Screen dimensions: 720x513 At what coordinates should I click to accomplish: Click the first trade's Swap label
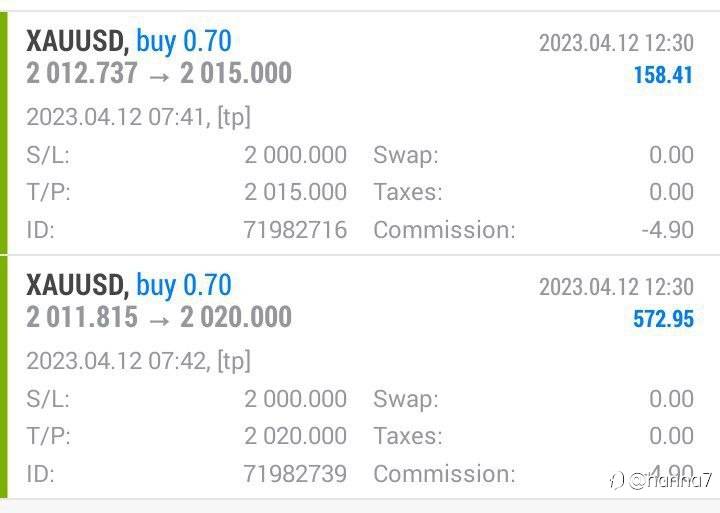(405, 155)
